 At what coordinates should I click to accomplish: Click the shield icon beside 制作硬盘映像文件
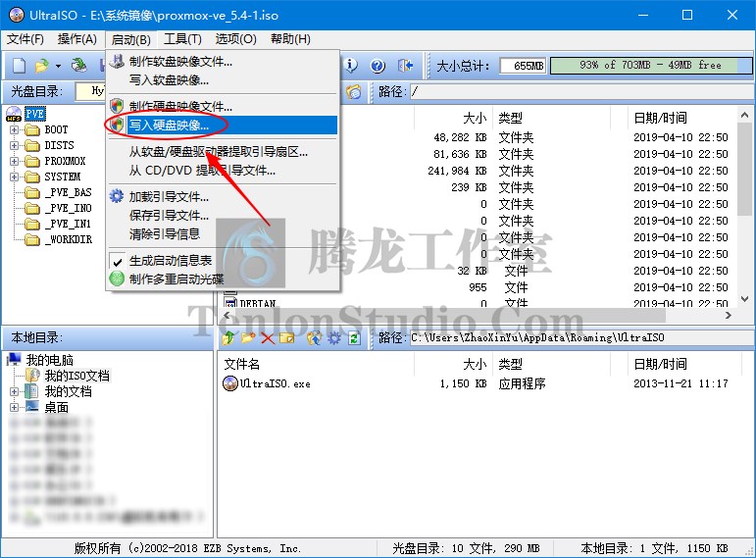tap(117, 106)
